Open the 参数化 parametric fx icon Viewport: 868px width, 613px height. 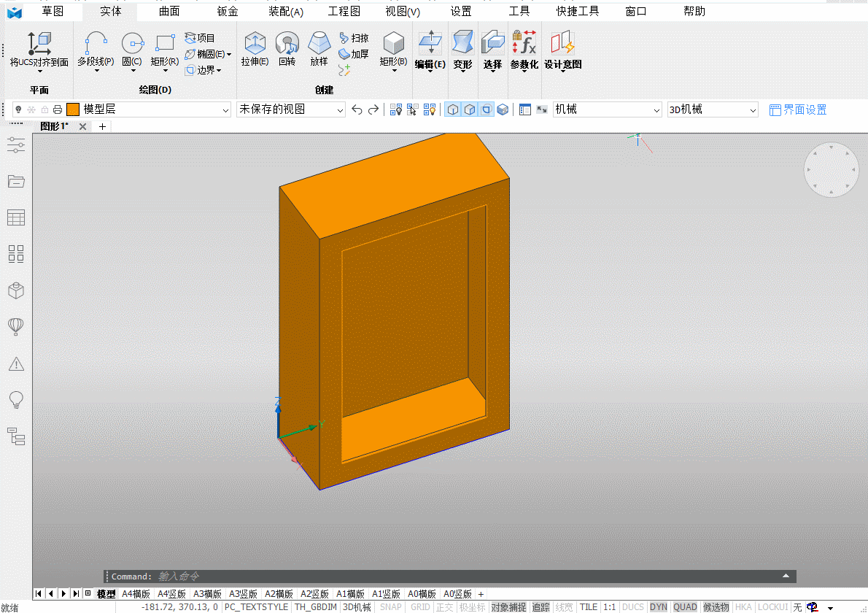click(x=524, y=43)
